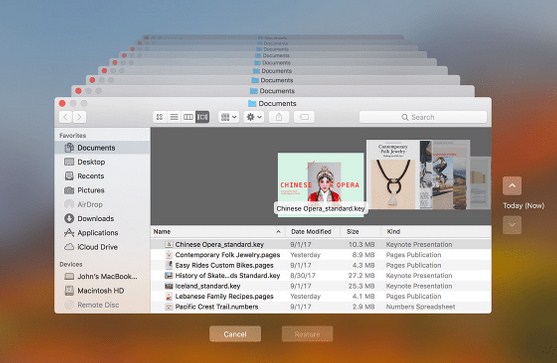Select Pacific Crest Trail.numbers file

coord(321,307)
